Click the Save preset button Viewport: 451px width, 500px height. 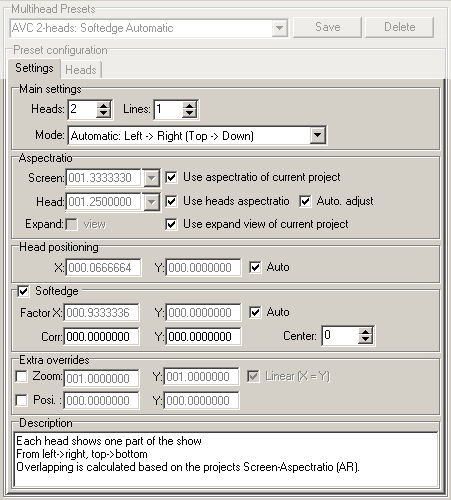[327, 27]
